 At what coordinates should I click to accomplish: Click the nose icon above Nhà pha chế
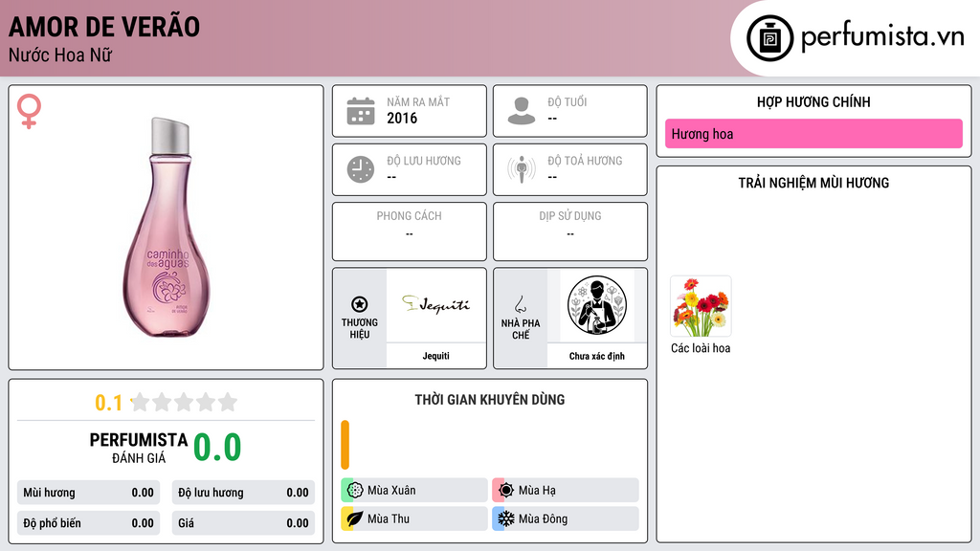point(520,304)
